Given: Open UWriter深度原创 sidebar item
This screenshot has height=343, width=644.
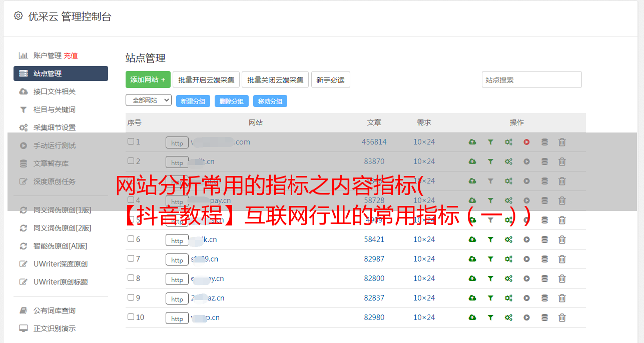Looking at the screenshot, I should [61, 264].
